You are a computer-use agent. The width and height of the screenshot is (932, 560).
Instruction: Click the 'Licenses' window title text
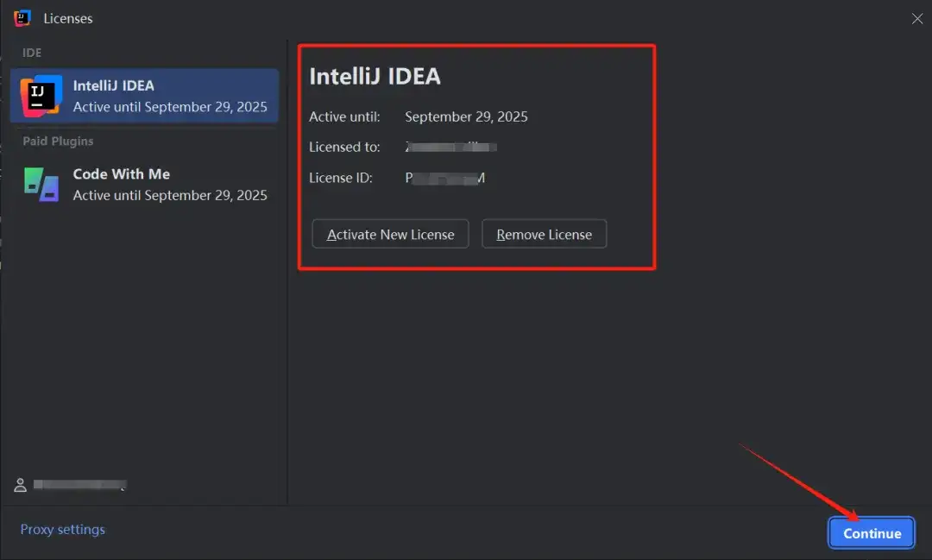(x=68, y=18)
